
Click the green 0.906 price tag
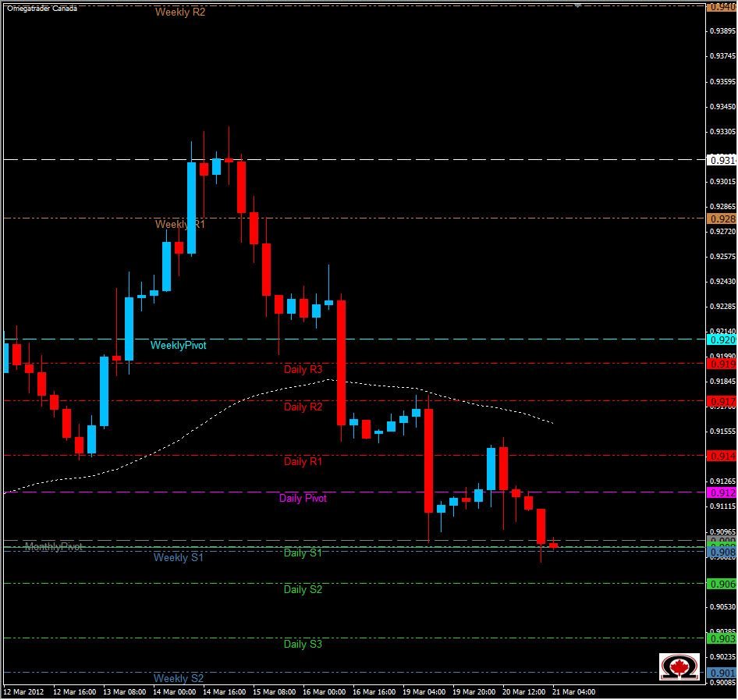point(721,582)
